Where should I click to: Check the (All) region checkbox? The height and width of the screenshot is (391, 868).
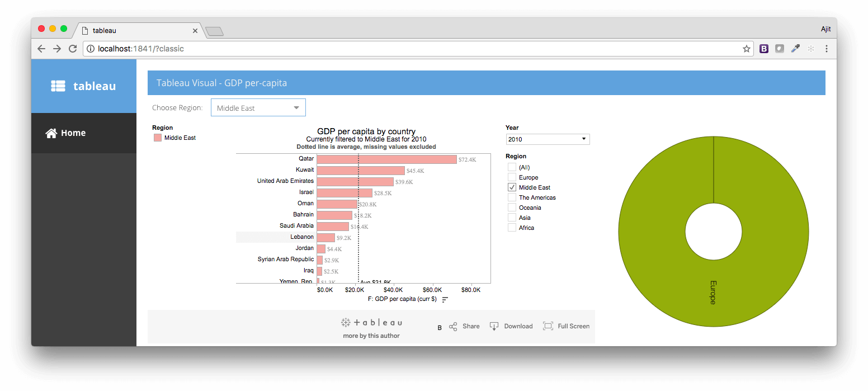[512, 167]
